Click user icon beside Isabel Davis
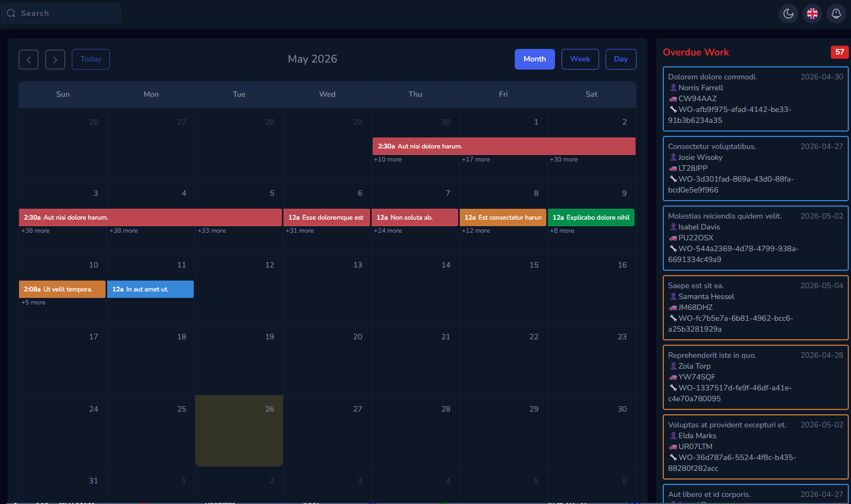 [673, 227]
